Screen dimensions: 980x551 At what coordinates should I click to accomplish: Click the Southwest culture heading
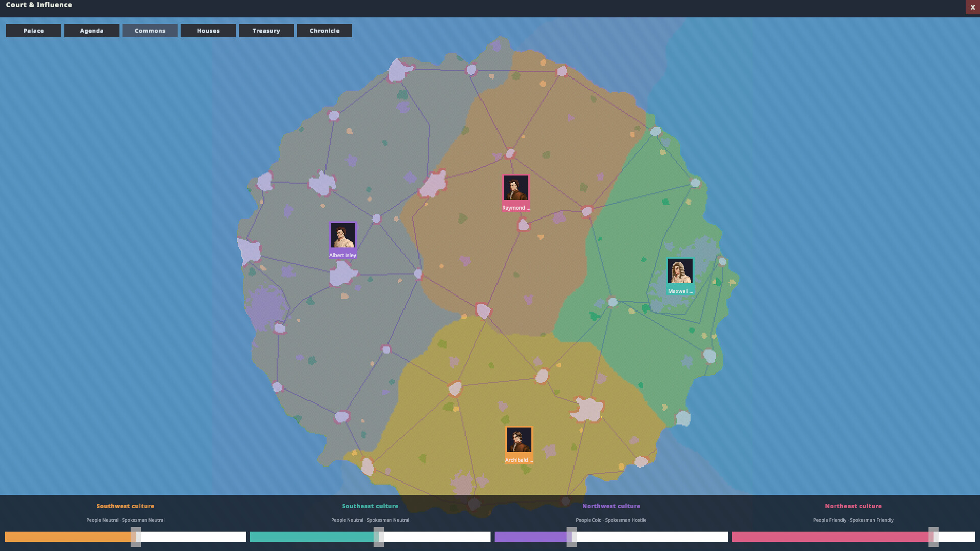coord(126,506)
